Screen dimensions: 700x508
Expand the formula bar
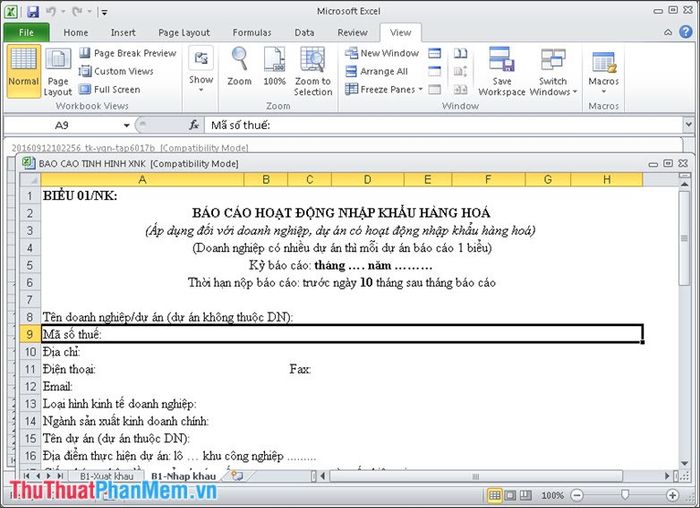click(x=688, y=125)
